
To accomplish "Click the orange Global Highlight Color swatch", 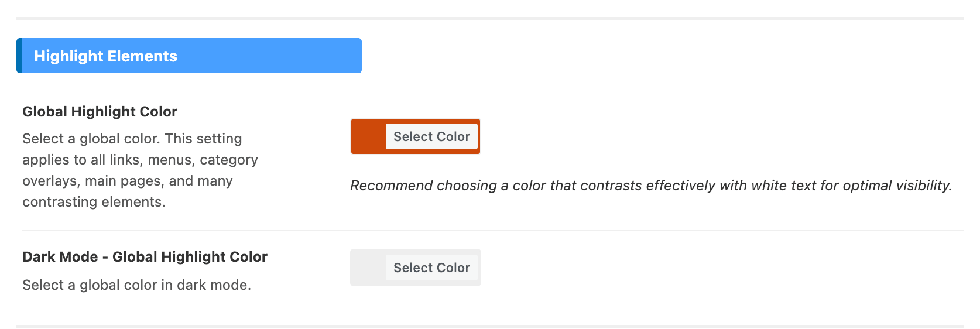I will tap(369, 136).
